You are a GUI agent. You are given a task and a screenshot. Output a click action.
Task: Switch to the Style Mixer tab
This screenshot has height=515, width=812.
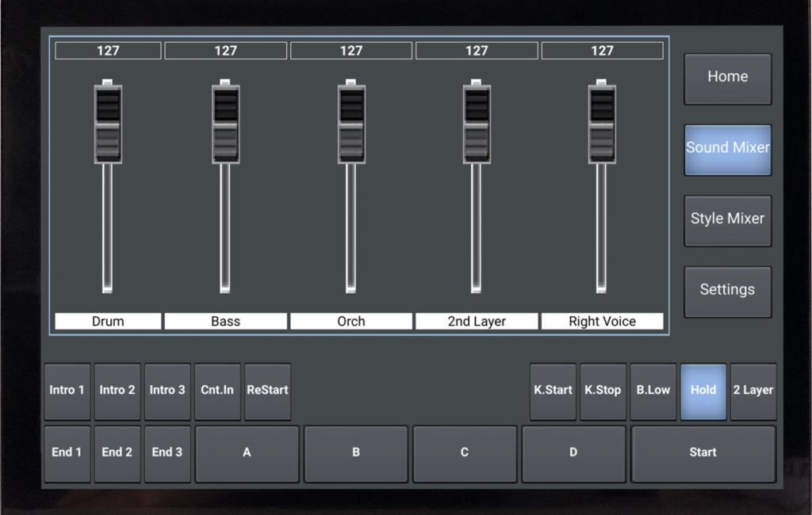click(727, 219)
